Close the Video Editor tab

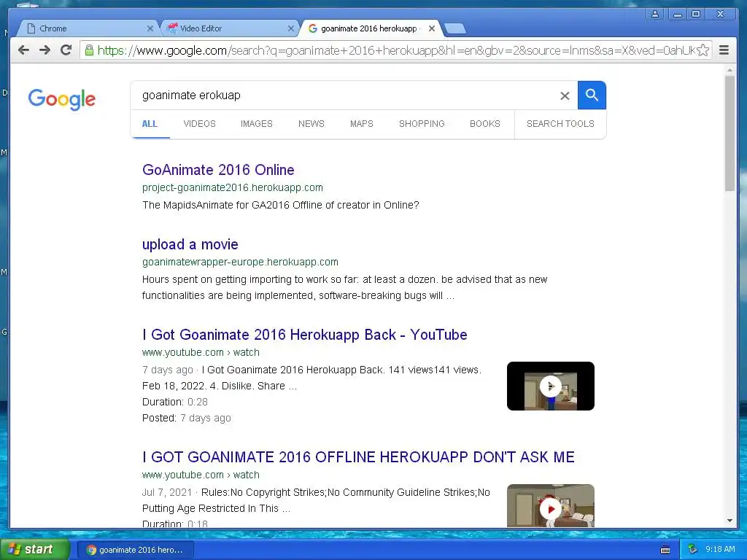click(290, 28)
